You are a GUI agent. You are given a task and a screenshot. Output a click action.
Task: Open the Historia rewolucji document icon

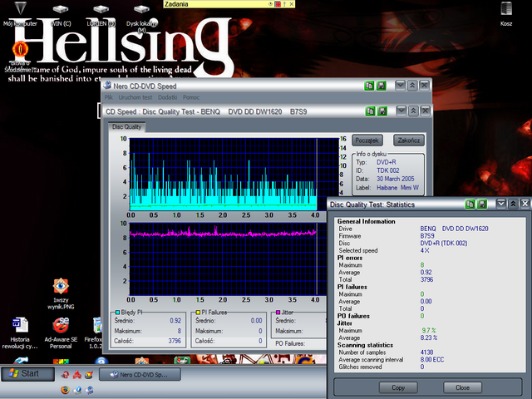click(x=20, y=333)
